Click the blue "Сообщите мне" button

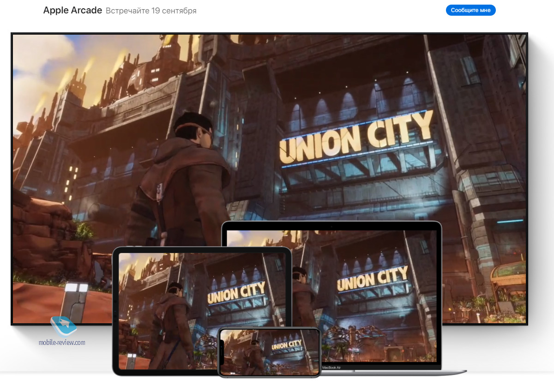click(x=470, y=10)
